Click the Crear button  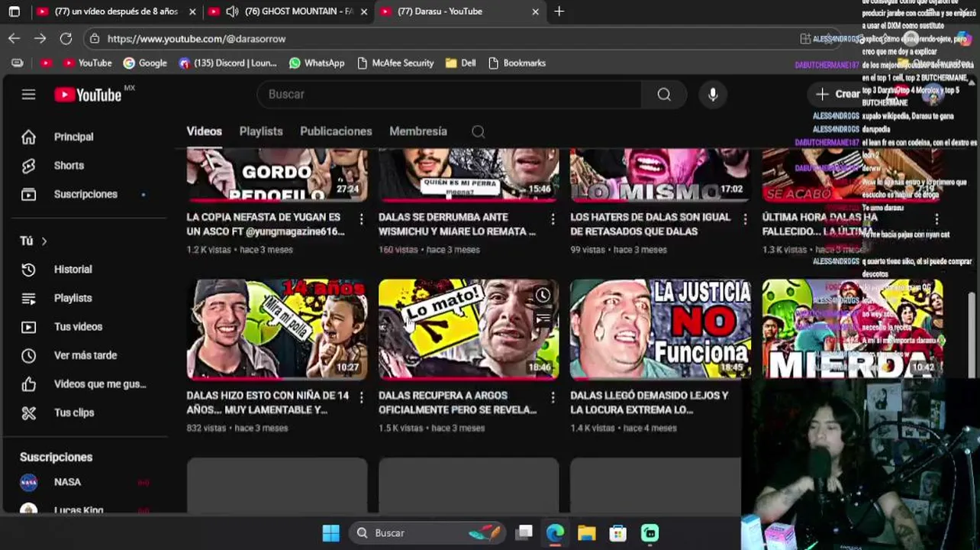838,94
